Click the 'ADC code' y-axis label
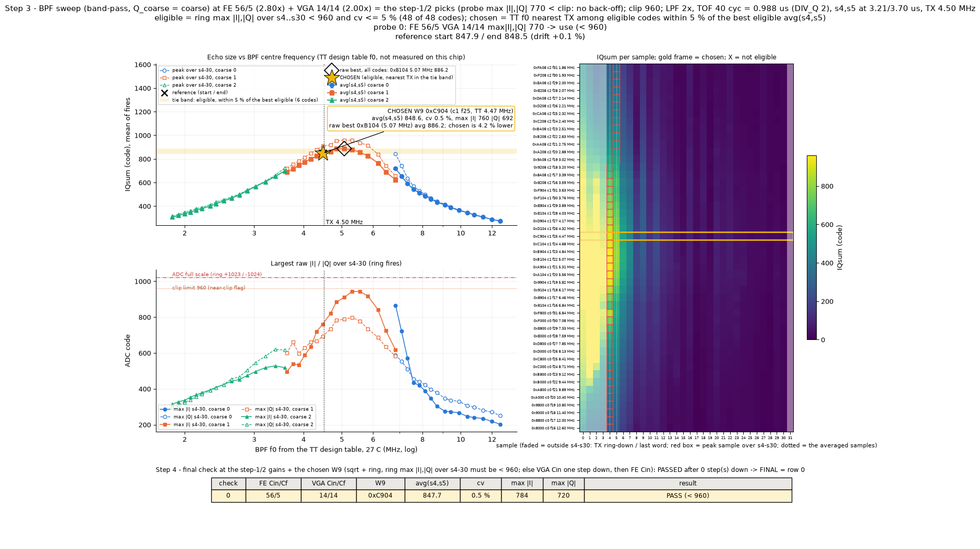980x549 pixels. pyautogui.click(x=128, y=351)
